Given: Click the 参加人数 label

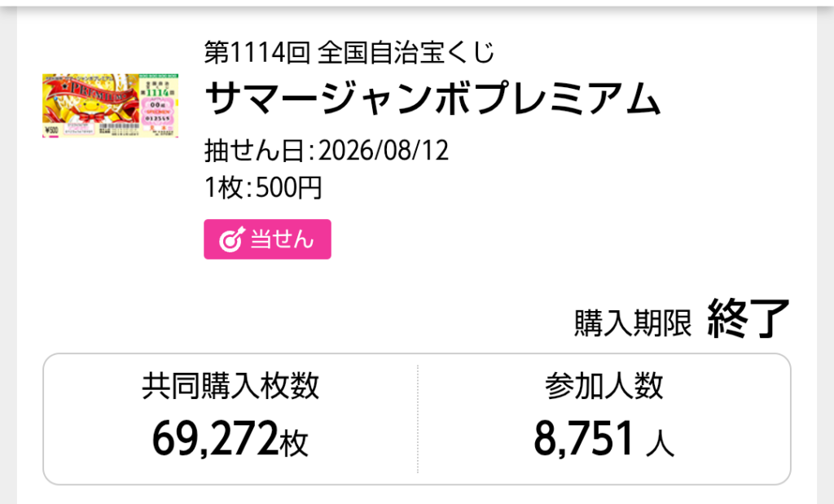Looking at the screenshot, I should 604,386.
